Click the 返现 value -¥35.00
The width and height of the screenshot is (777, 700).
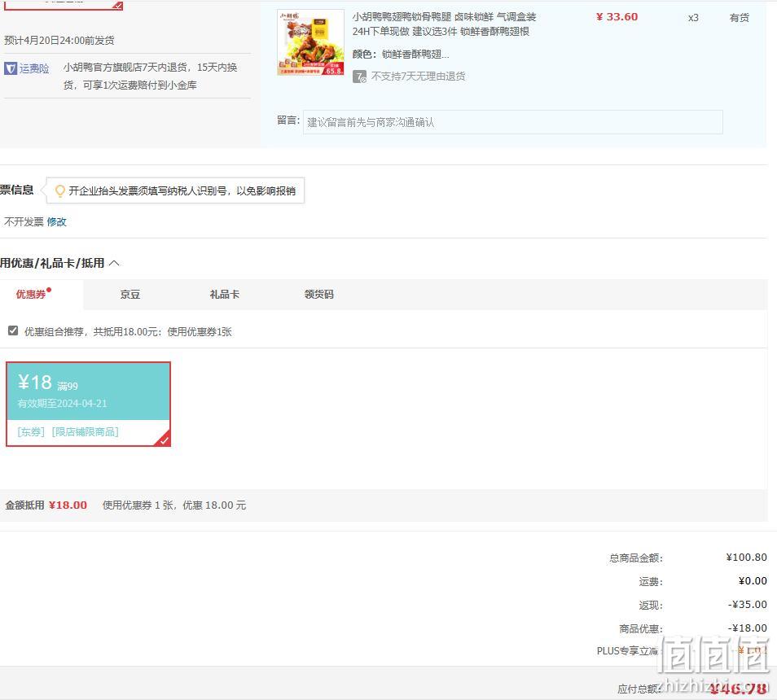click(x=747, y=605)
